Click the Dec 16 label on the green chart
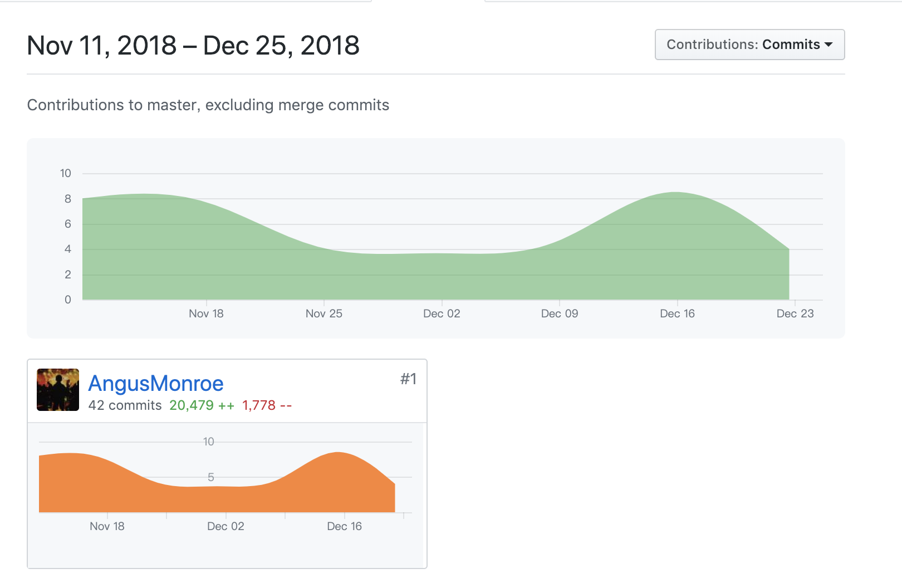The width and height of the screenshot is (902, 588). 677,313
